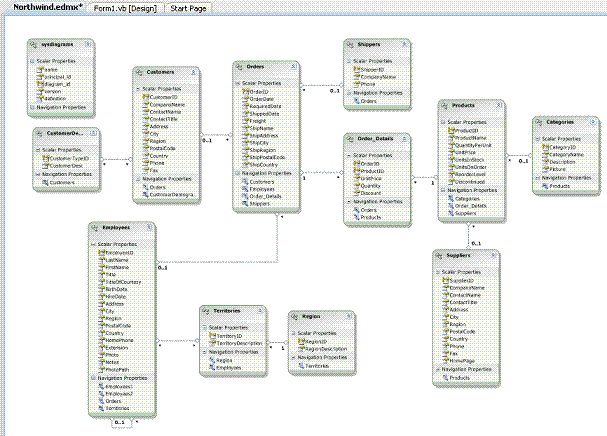
Task: Open the Start Page tab
Action: [188, 7]
